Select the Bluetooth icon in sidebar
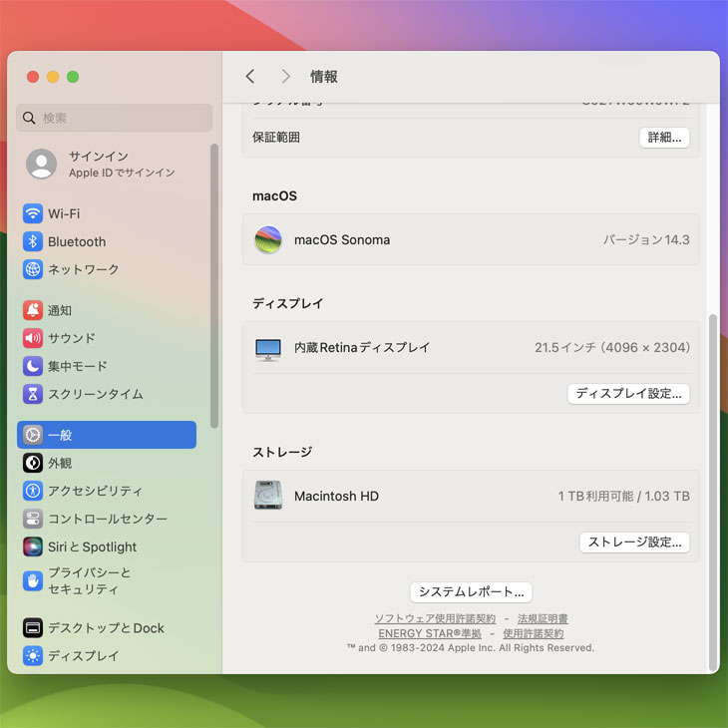 point(33,241)
